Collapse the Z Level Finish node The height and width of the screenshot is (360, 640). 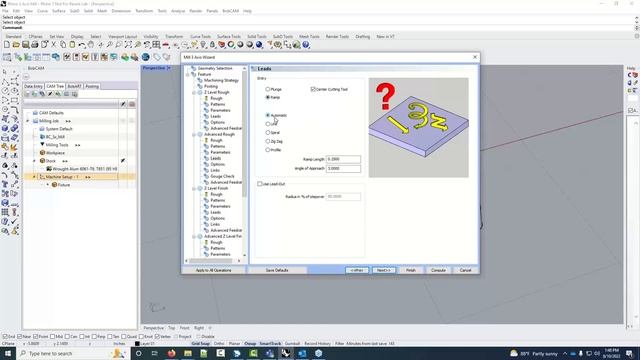tap(194, 189)
